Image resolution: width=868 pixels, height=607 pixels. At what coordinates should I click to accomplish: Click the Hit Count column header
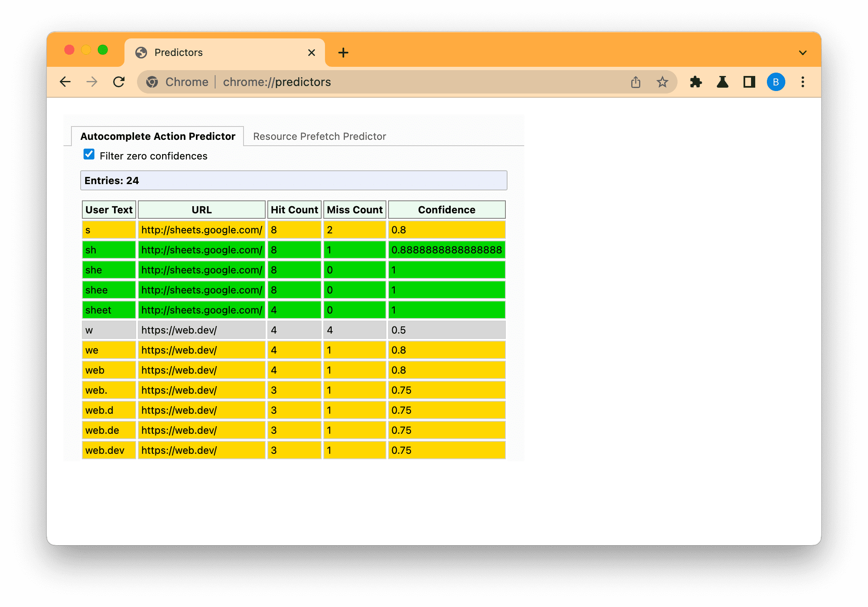[x=294, y=210]
